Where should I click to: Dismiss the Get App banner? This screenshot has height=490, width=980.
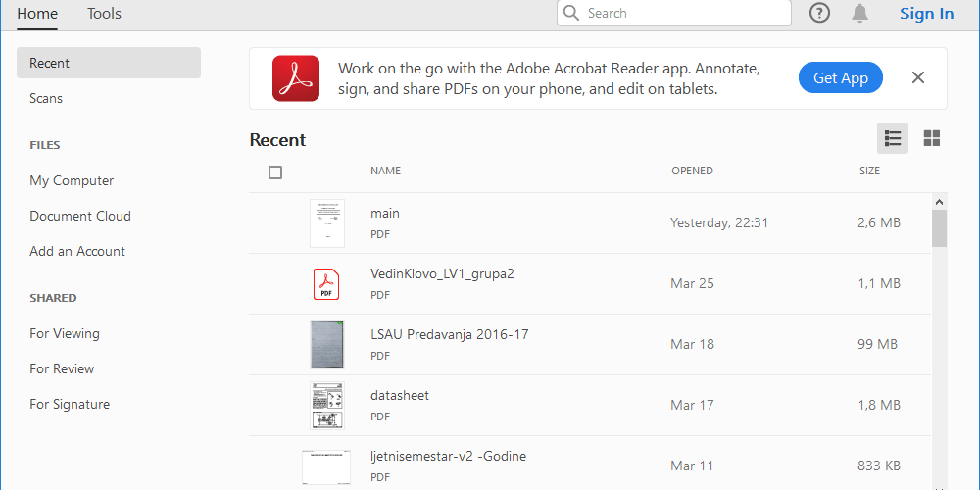tap(917, 77)
